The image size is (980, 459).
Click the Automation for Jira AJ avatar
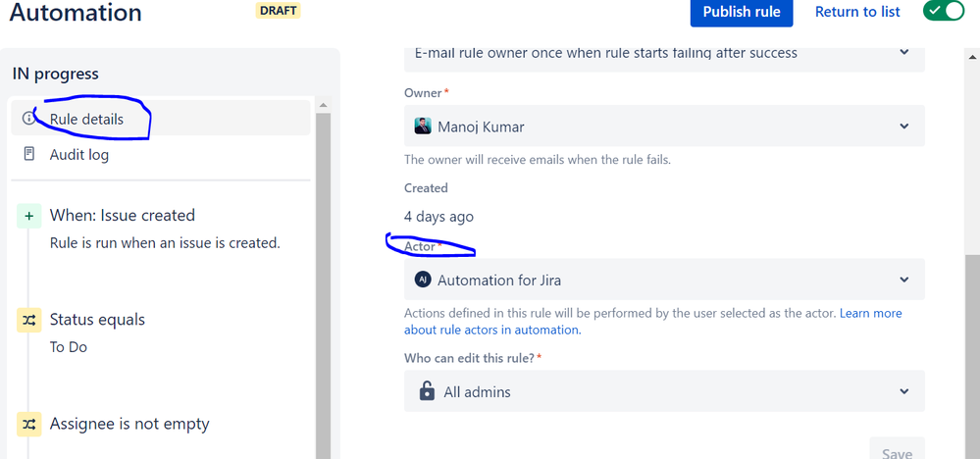[423, 280]
